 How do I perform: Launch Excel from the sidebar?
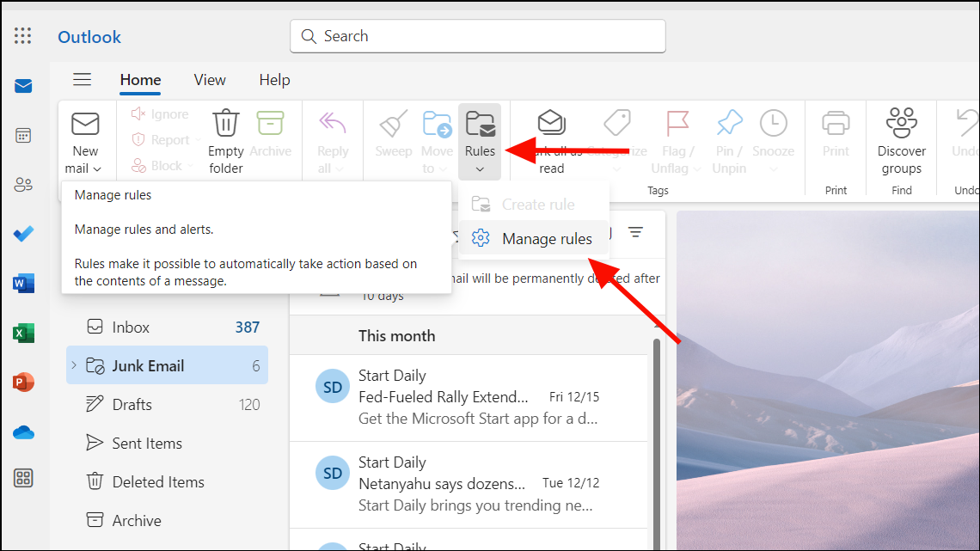pos(23,333)
